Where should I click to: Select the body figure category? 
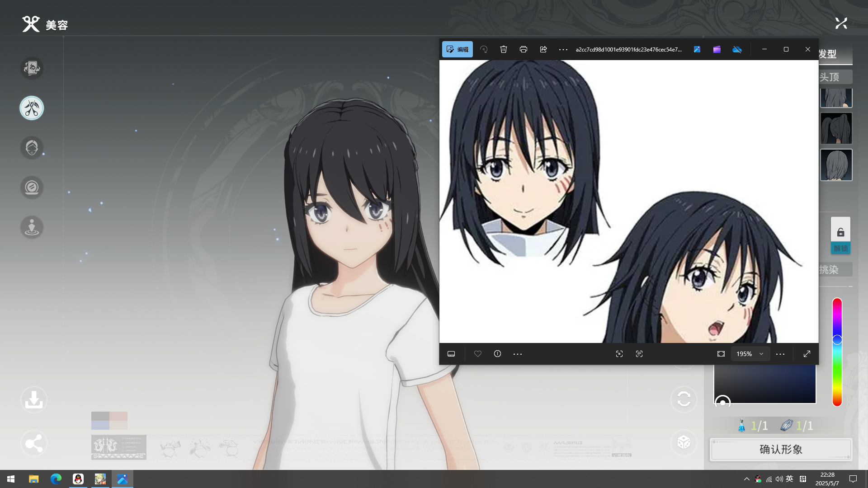[32, 227]
